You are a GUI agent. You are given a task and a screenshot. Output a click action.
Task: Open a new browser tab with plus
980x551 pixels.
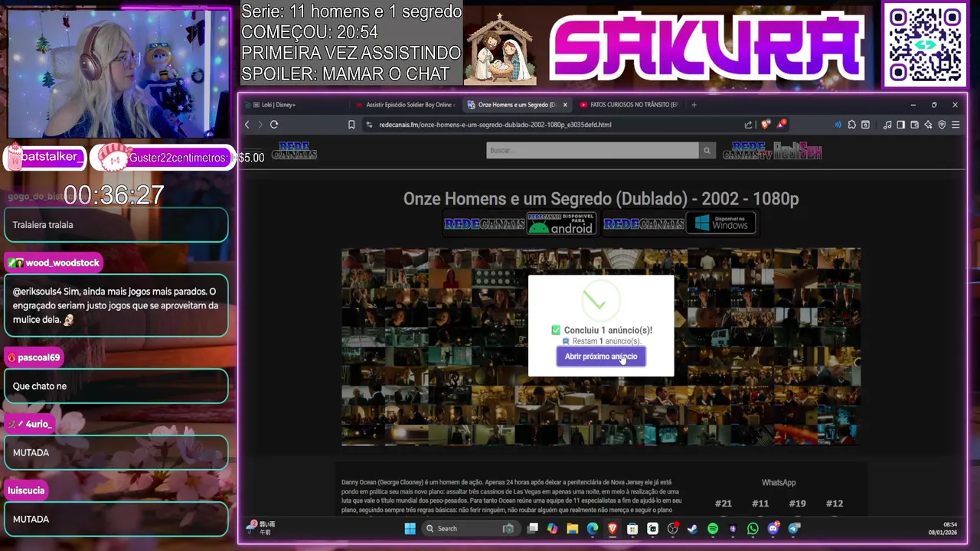(x=694, y=105)
